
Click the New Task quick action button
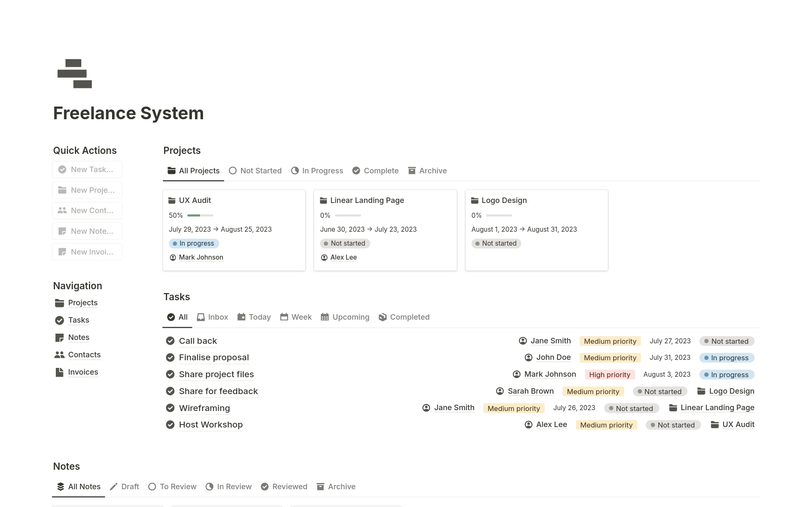point(87,170)
